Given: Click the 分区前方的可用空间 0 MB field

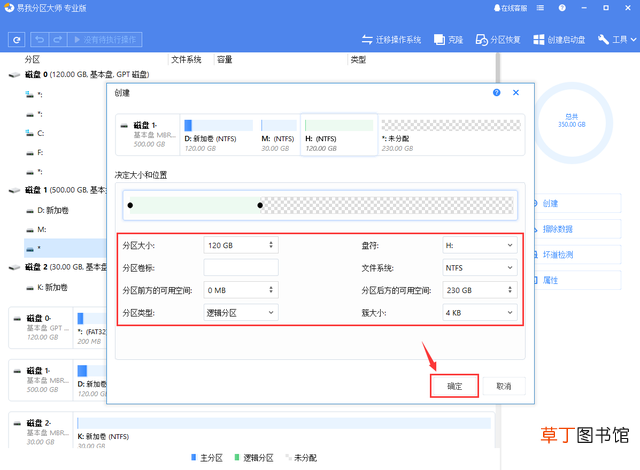Looking at the screenshot, I should (241, 290).
